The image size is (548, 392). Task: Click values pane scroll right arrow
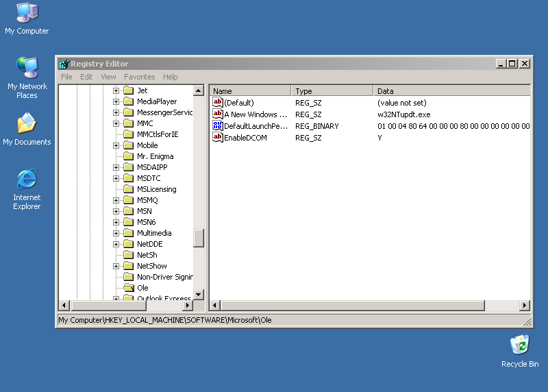[x=524, y=305]
